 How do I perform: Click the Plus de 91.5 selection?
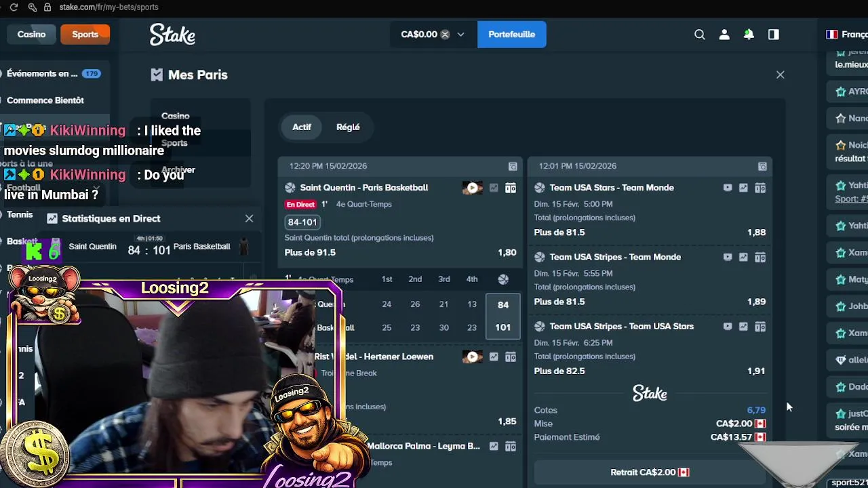click(310, 253)
